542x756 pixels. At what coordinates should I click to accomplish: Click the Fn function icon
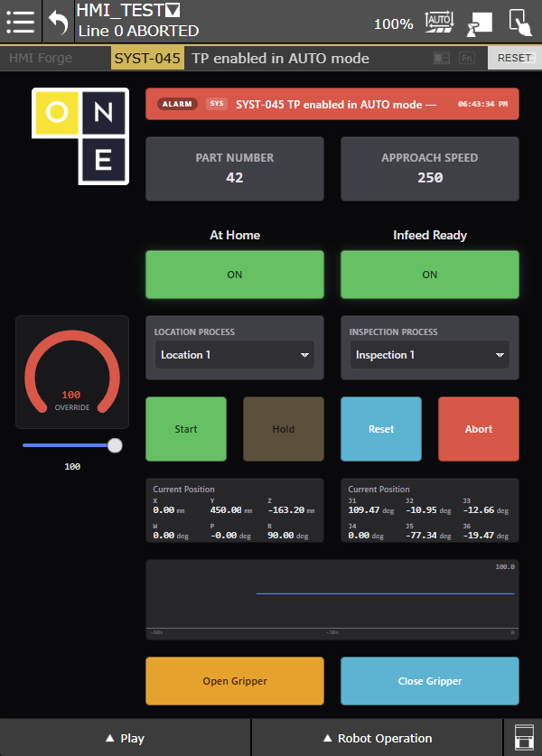click(467, 58)
